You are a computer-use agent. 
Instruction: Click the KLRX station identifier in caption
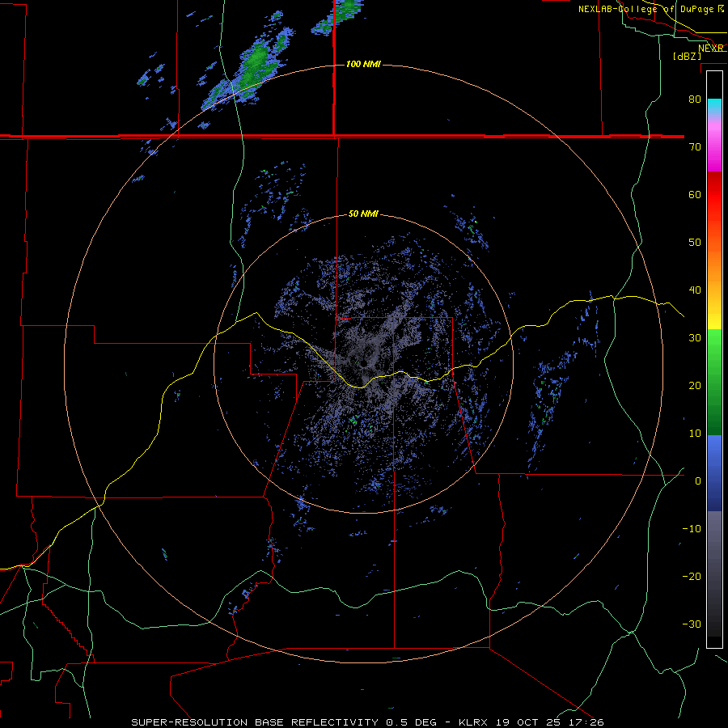point(475,722)
